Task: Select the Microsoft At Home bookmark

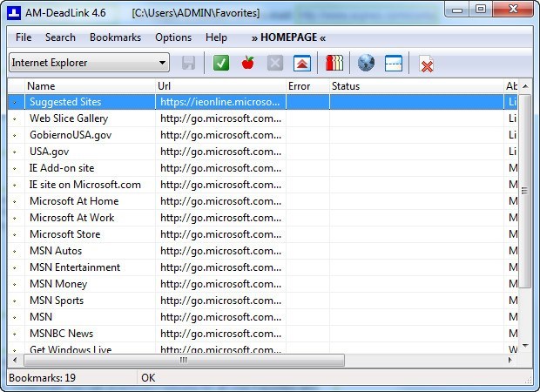Action: 74,201
